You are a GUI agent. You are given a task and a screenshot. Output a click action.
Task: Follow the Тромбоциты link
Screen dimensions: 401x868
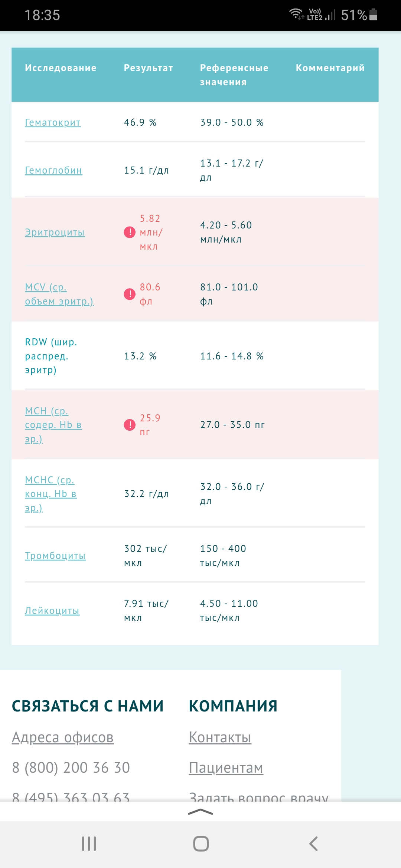[55, 556]
